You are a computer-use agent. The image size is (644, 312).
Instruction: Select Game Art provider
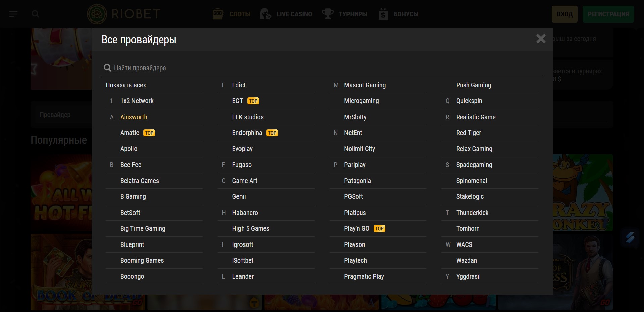tap(245, 181)
